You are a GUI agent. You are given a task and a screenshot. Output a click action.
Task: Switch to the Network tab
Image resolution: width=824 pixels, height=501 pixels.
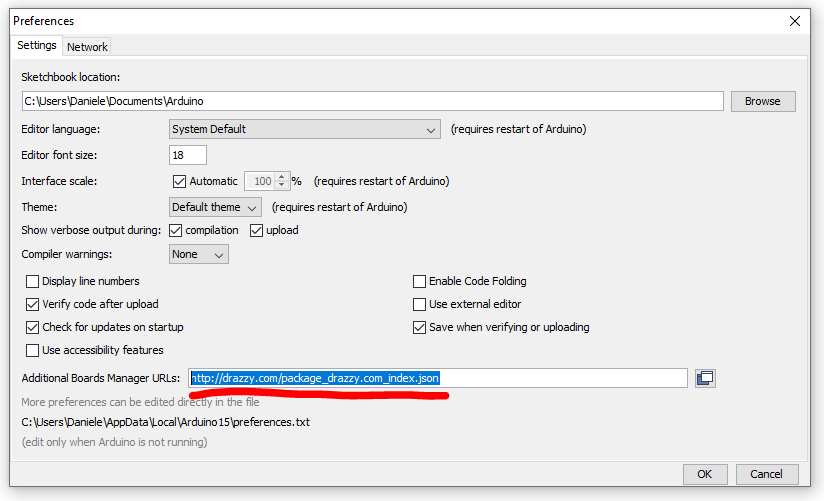[87, 47]
